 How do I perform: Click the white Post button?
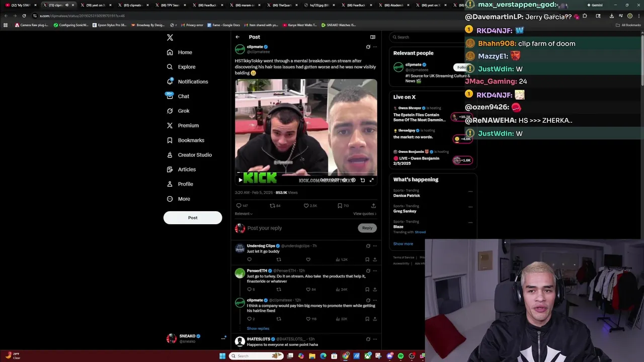click(x=193, y=218)
